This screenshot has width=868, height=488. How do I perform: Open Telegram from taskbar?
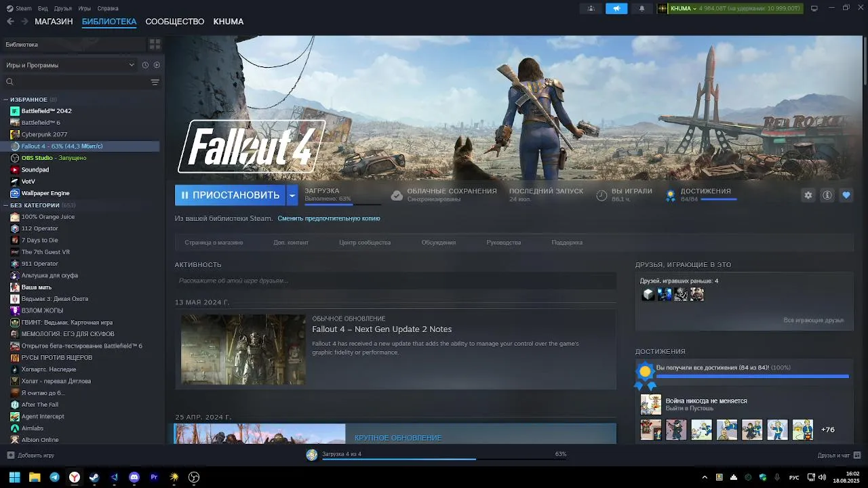tap(54, 477)
